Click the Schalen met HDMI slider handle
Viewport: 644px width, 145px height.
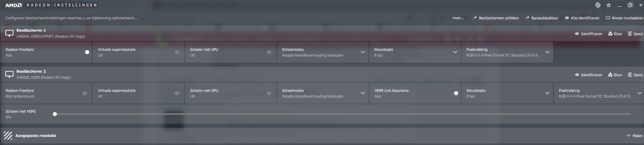point(55,114)
